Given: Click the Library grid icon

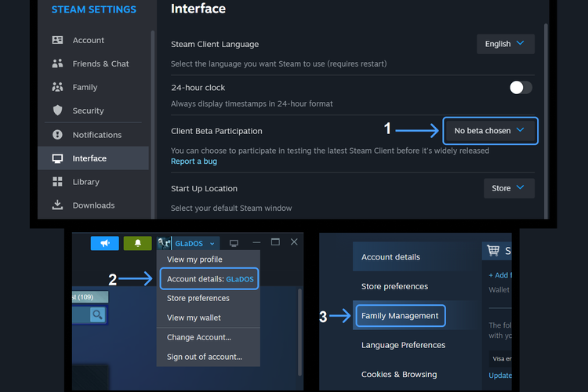Looking at the screenshot, I should click(57, 182).
